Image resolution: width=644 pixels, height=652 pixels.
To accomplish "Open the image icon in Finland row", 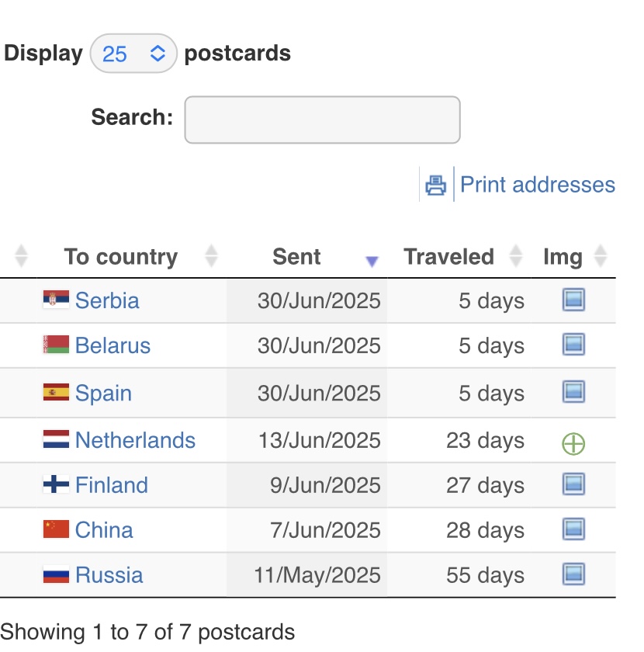I will pos(573,484).
